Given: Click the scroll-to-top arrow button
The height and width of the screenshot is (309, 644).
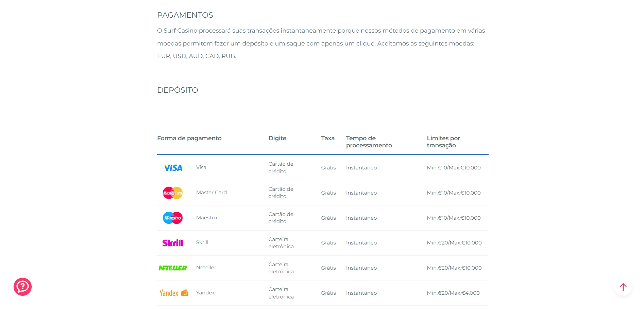Looking at the screenshot, I should (623, 287).
